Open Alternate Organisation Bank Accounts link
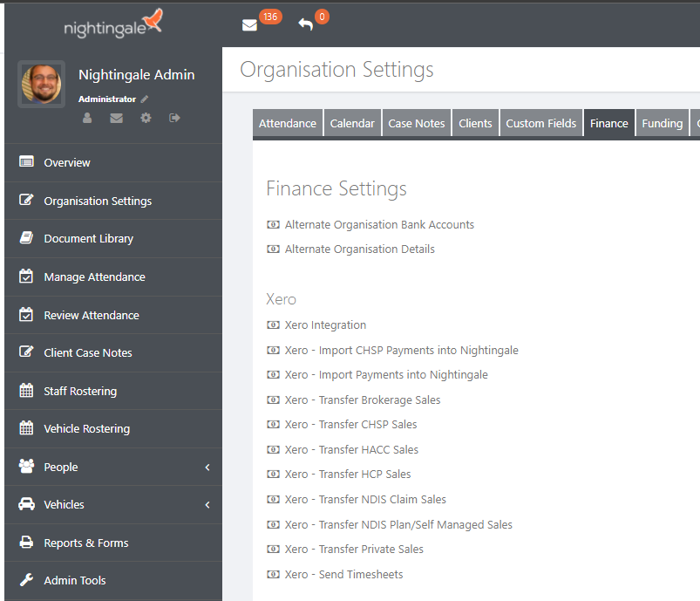The width and height of the screenshot is (700, 601). pos(379,224)
